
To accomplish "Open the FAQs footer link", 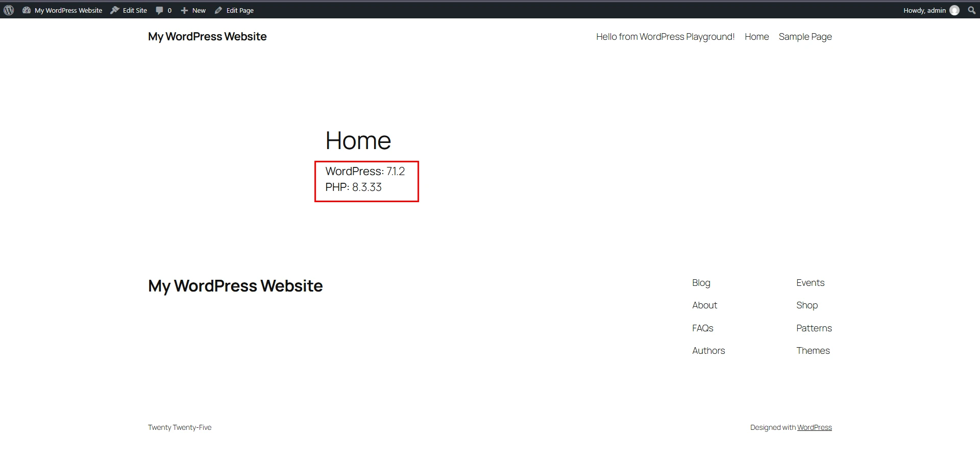I will pos(703,328).
